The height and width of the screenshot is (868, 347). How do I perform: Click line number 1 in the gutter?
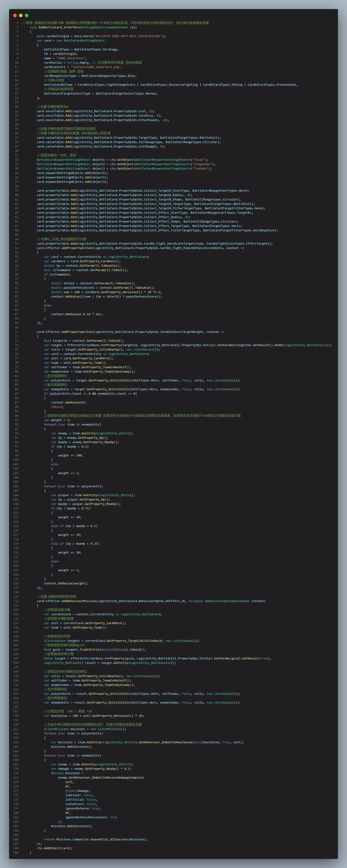(17, 23)
